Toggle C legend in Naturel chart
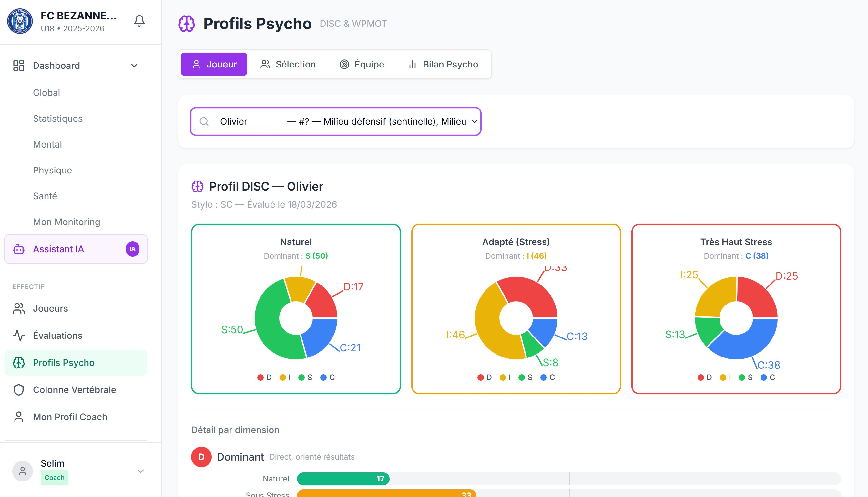This screenshot has height=497, width=868. coord(328,378)
